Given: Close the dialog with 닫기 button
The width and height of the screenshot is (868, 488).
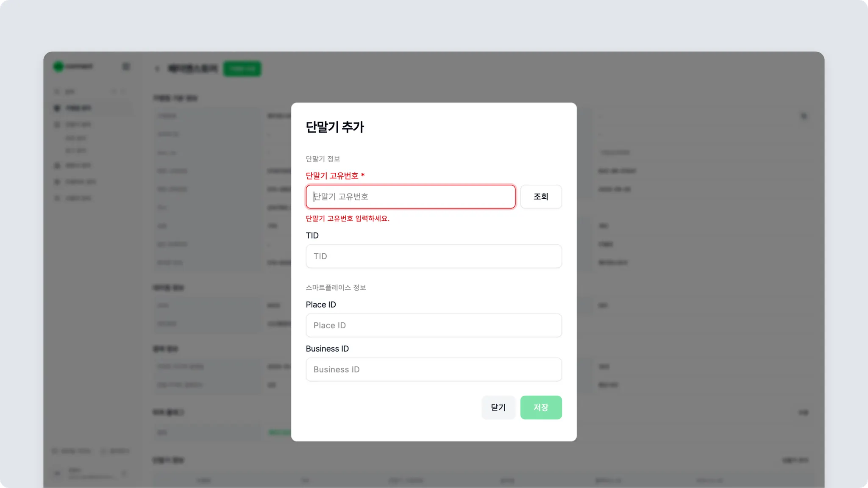Looking at the screenshot, I should pyautogui.click(x=498, y=408).
